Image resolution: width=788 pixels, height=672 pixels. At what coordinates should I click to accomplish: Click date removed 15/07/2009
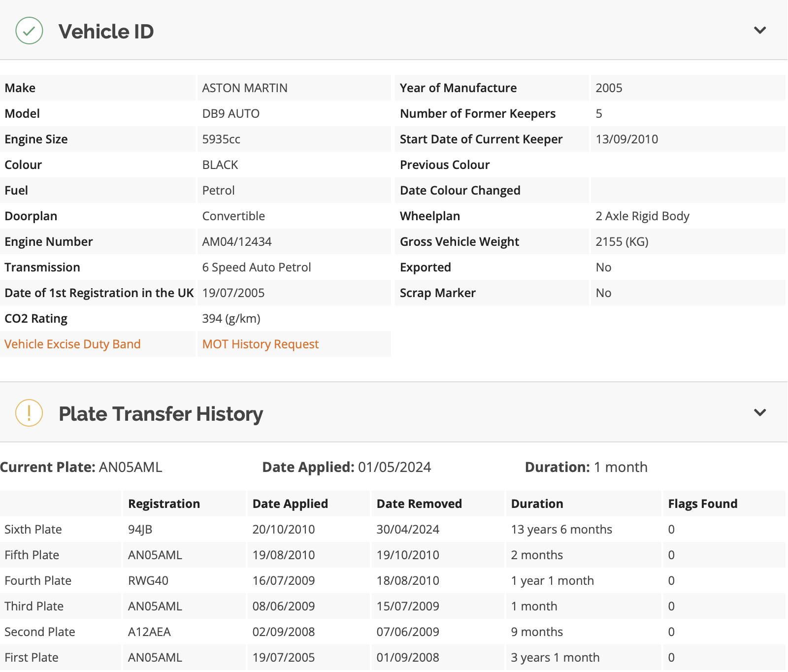pyautogui.click(x=408, y=606)
